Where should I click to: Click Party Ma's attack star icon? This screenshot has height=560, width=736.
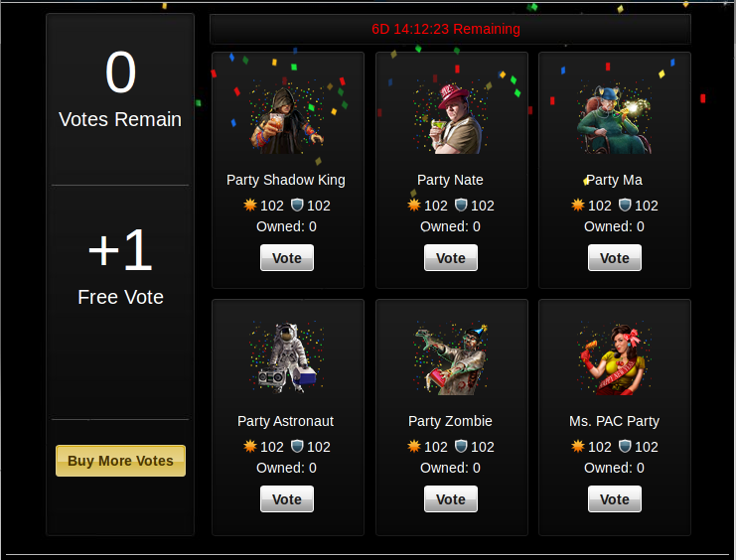[578, 205]
